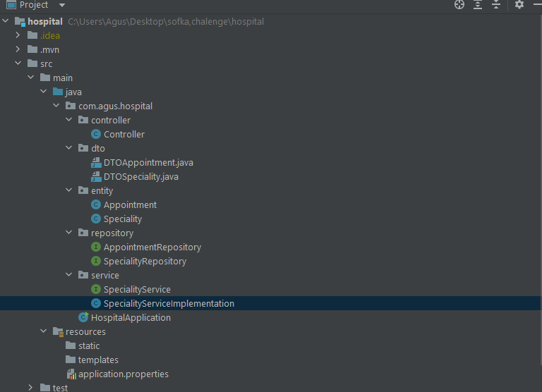Collapse the controller package
The height and width of the screenshot is (392, 542).
(x=68, y=120)
